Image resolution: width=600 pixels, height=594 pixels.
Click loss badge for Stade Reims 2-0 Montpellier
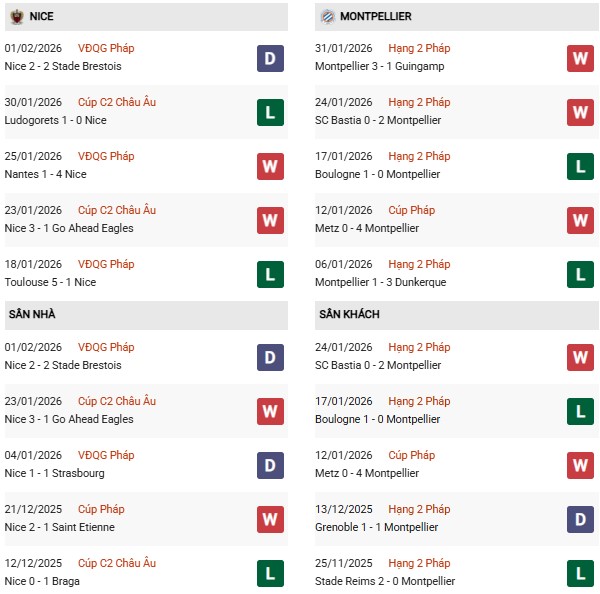[580, 573]
